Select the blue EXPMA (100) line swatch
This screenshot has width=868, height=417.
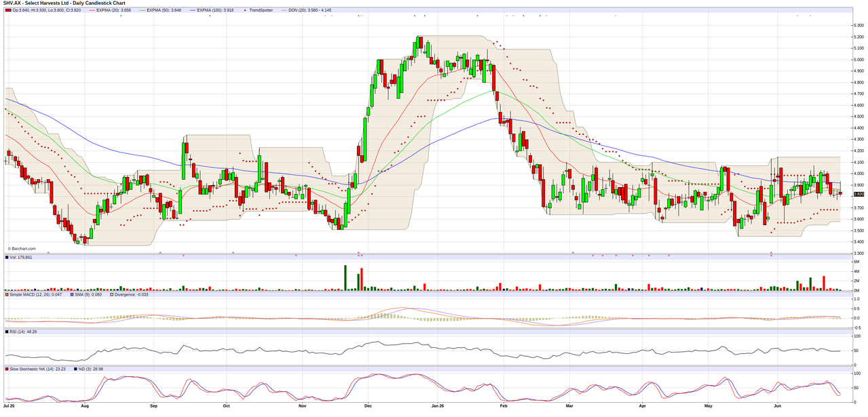pos(191,10)
